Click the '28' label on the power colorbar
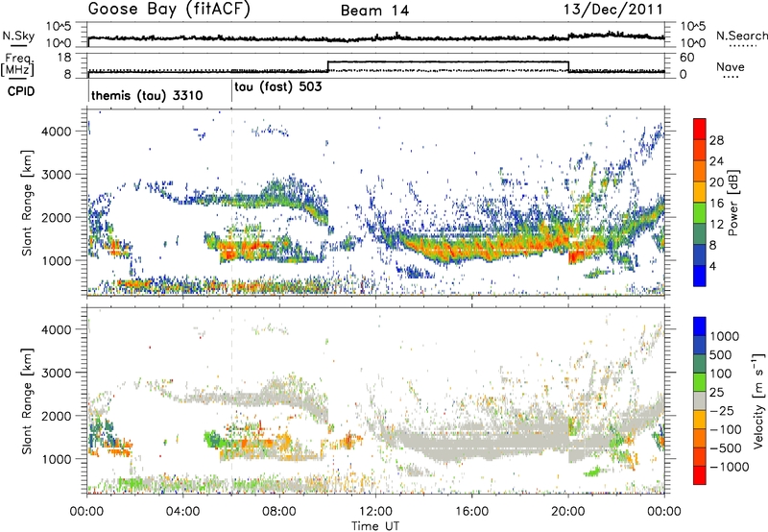Image resolution: width=768 pixels, height=532 pixels. pos(716,140)
